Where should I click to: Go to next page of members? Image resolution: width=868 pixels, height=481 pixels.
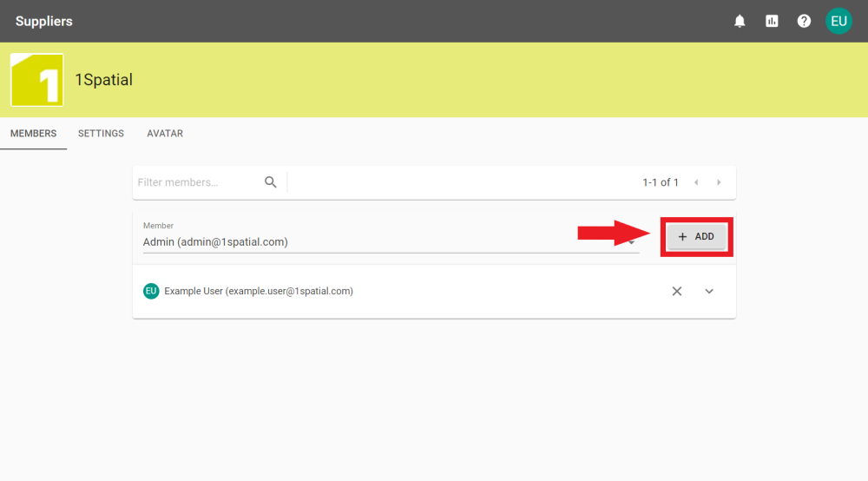[x=719, y=182]
